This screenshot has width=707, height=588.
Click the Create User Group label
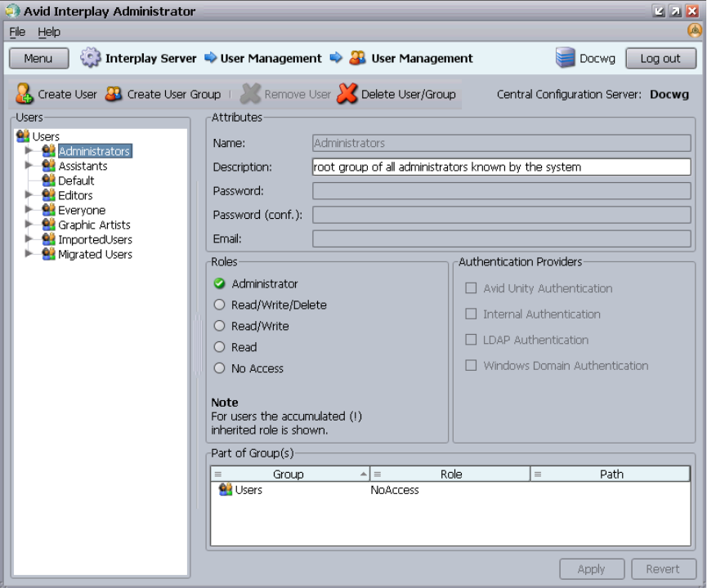(x=174, y=94)
